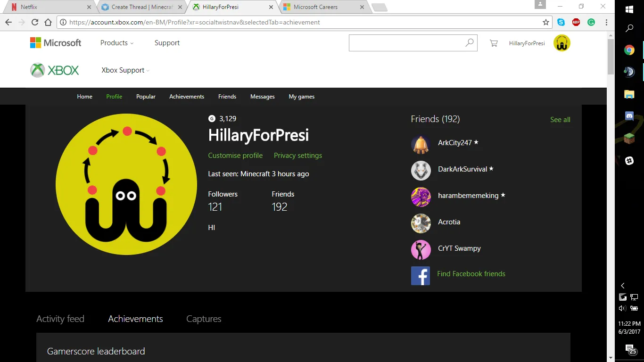Open the volume control in system tray
The height and width of the screenshot is (362, 644).
(622, 308)
